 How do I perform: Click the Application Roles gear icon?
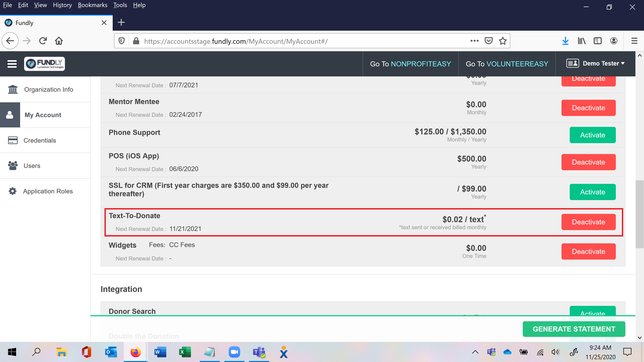click(13, 191)
